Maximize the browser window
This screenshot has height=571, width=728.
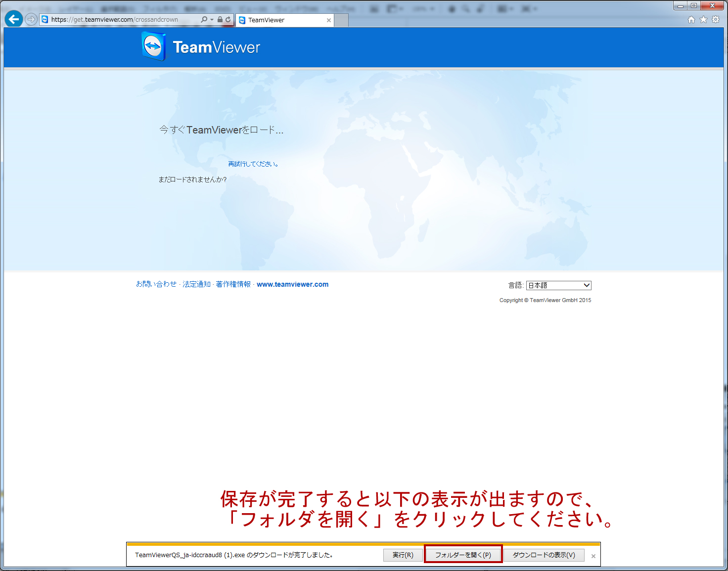694,5
